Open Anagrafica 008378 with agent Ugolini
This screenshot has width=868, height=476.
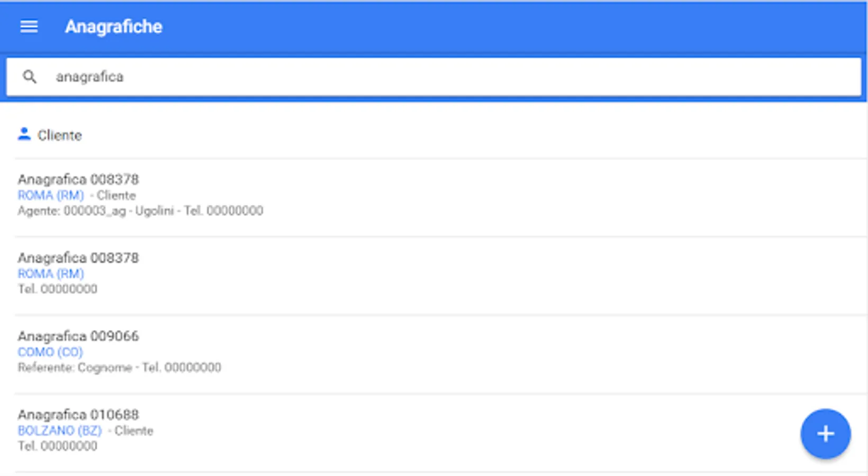point(78,180)
